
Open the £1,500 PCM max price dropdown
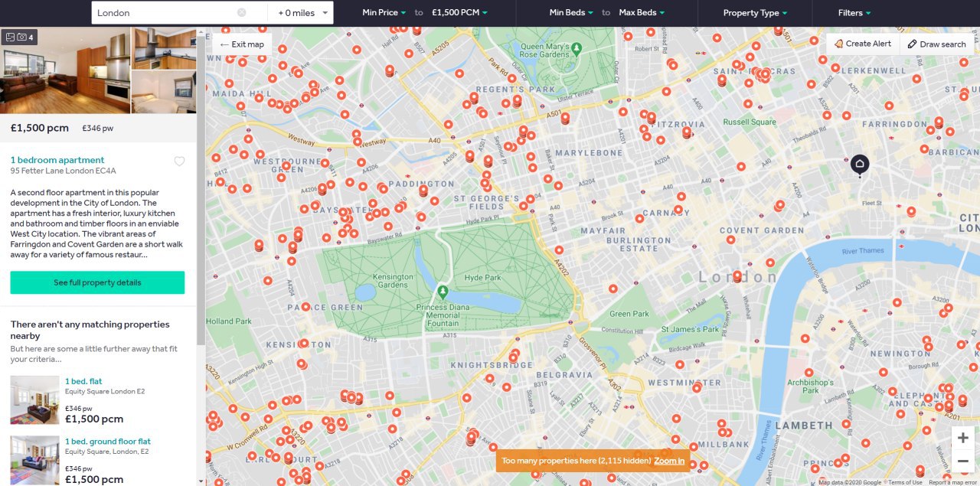pos(460,13)
